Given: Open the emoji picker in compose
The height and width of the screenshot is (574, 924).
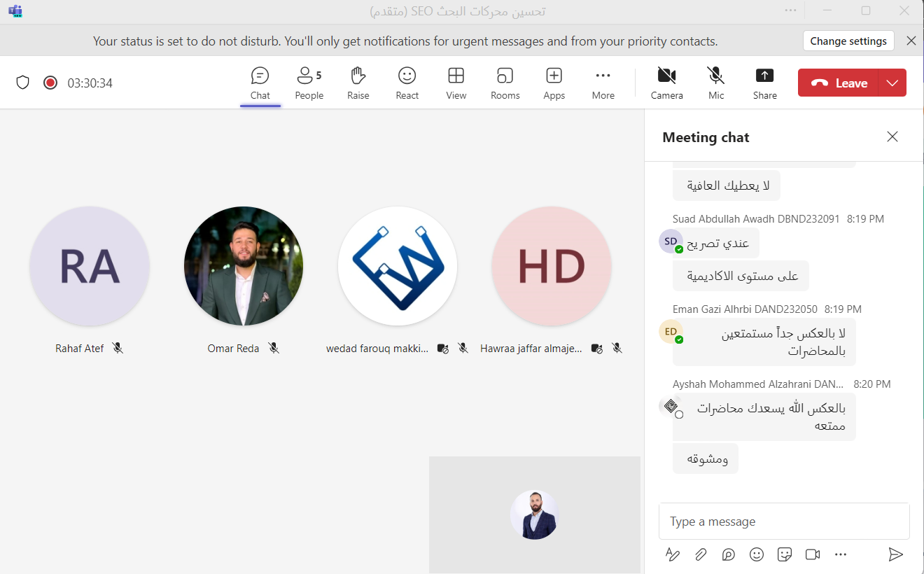Looking at the screenshot, I should point(757,554).
